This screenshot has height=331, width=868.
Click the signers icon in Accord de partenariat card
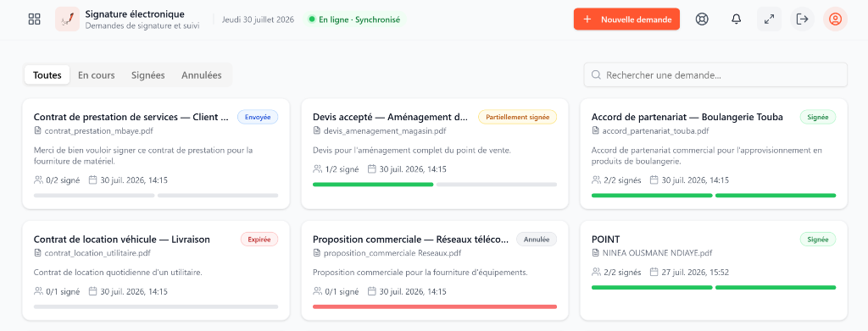tap(596, 180)
